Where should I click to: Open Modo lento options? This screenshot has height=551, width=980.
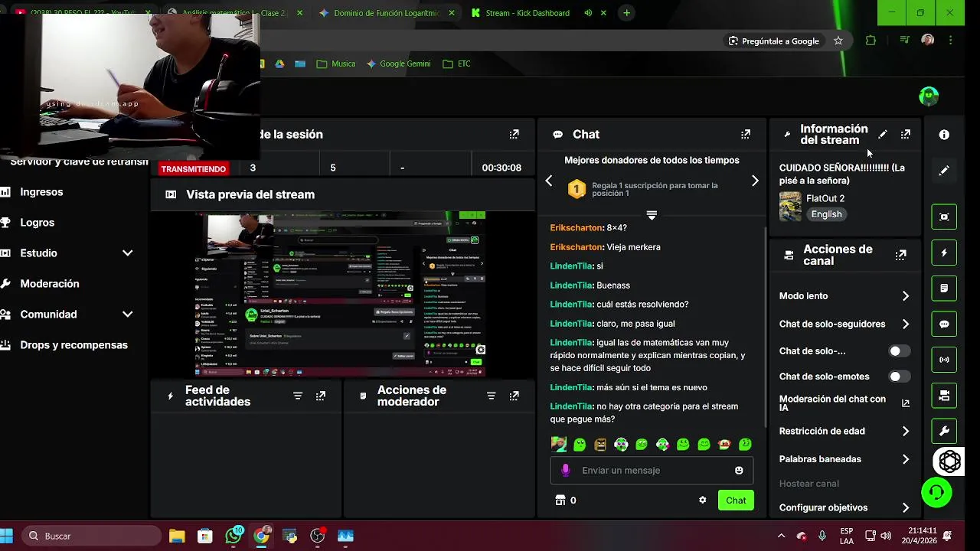pyautogui.click(x=844, y=296)
